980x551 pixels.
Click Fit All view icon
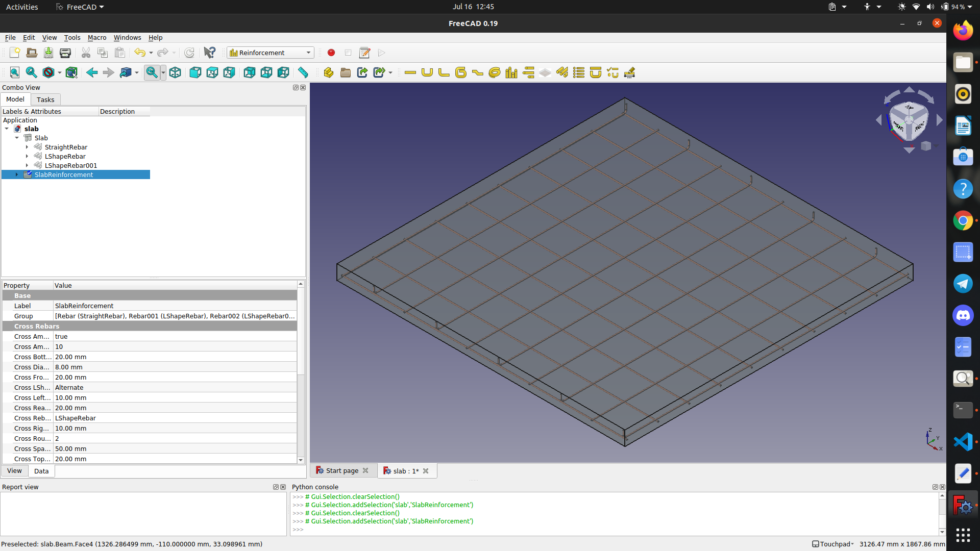pyautogui.click(x=15, y=72)
